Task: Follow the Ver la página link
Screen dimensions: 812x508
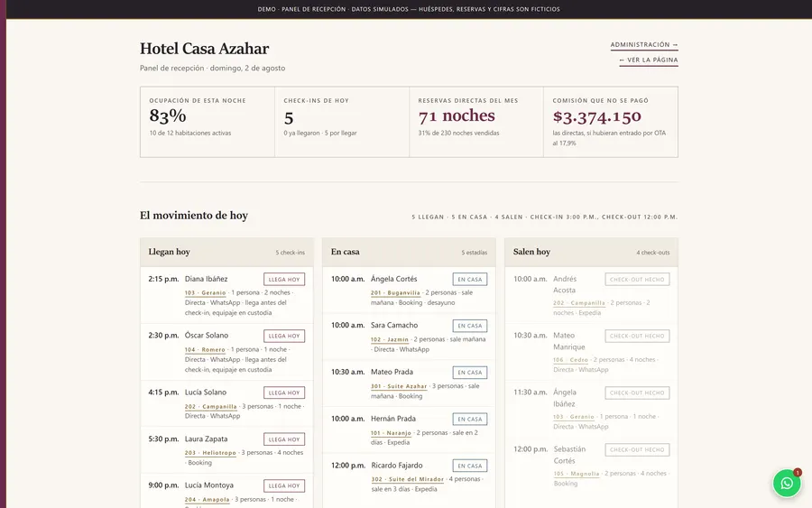Action: (649, 60)
